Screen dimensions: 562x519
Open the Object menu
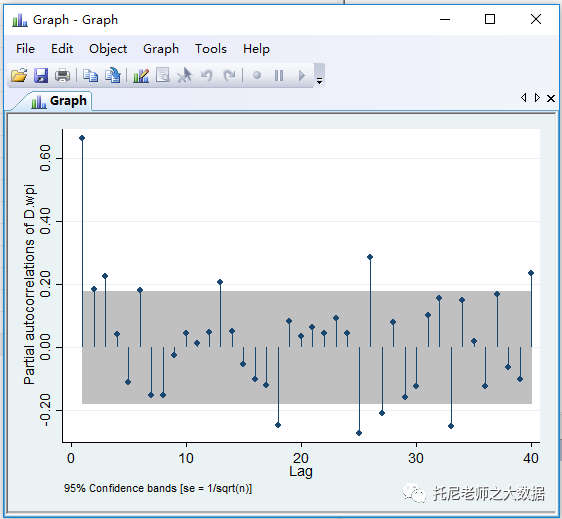[108, 49]
